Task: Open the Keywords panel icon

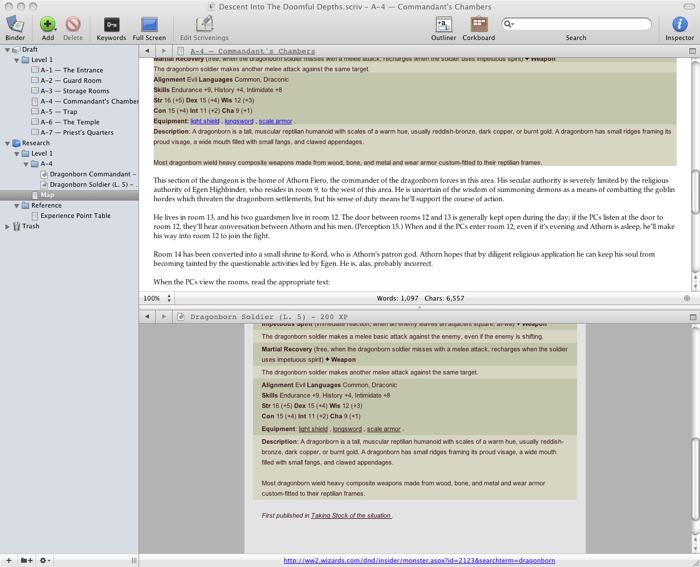Action: (111, 24)
